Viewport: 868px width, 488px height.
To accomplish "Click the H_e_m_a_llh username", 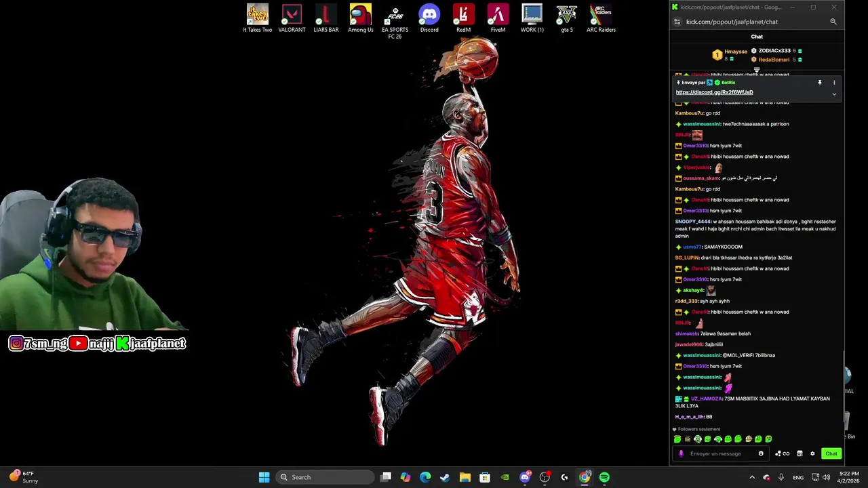I will pyautogui.click(x=689, y=417).
